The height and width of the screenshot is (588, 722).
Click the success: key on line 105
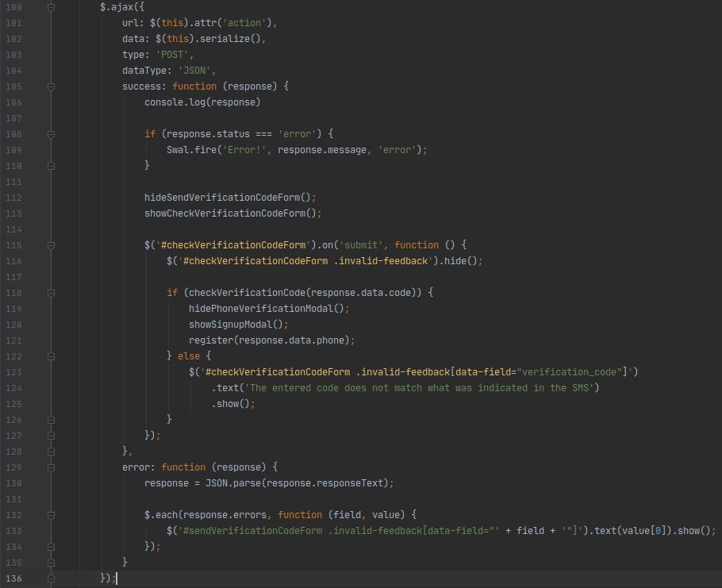coord(144,86)
